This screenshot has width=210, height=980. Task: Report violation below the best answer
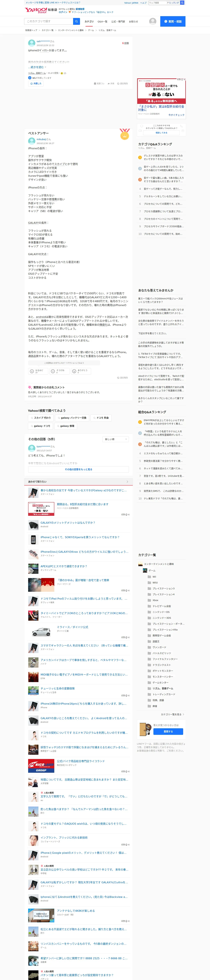[122, 378]
